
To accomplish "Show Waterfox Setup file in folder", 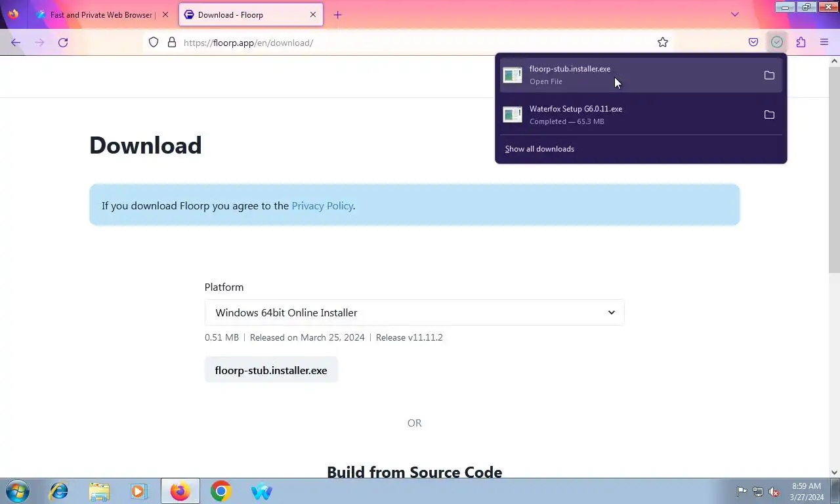I will (x=769, y=115).
